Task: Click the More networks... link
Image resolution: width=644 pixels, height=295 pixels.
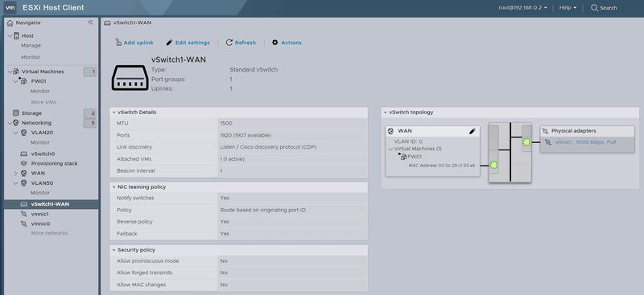Action: coord(52,233)
